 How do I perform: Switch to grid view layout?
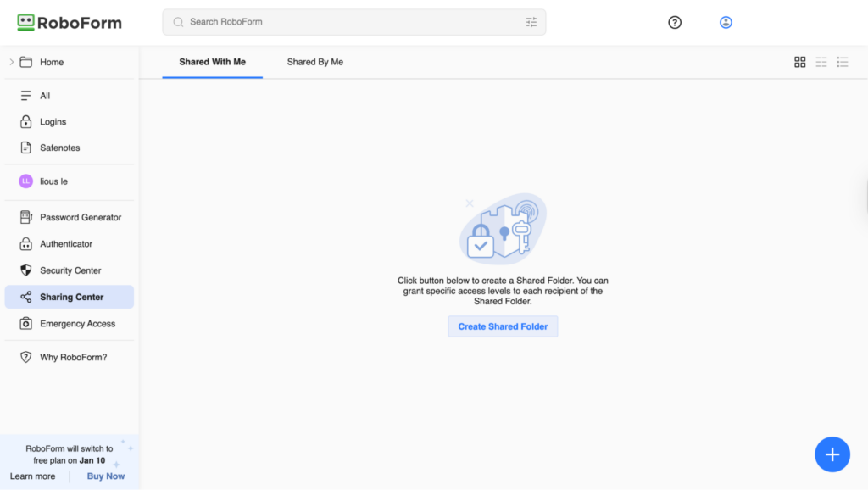(800, 62)
